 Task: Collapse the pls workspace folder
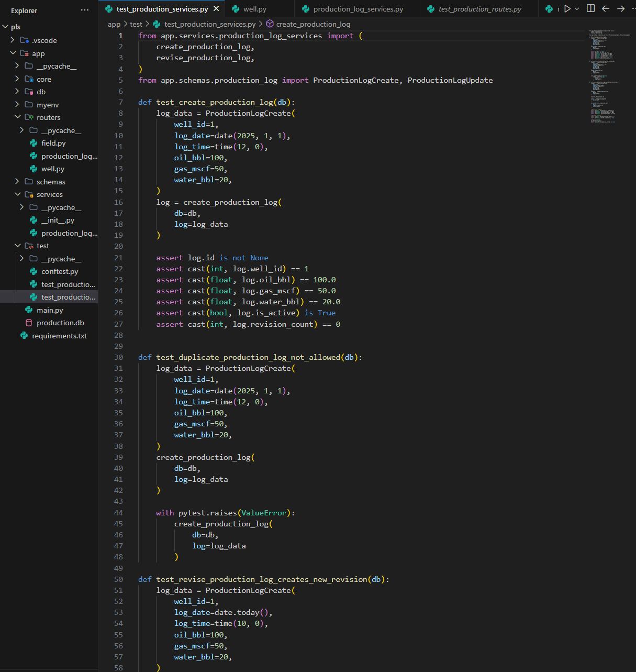[5, 26]
